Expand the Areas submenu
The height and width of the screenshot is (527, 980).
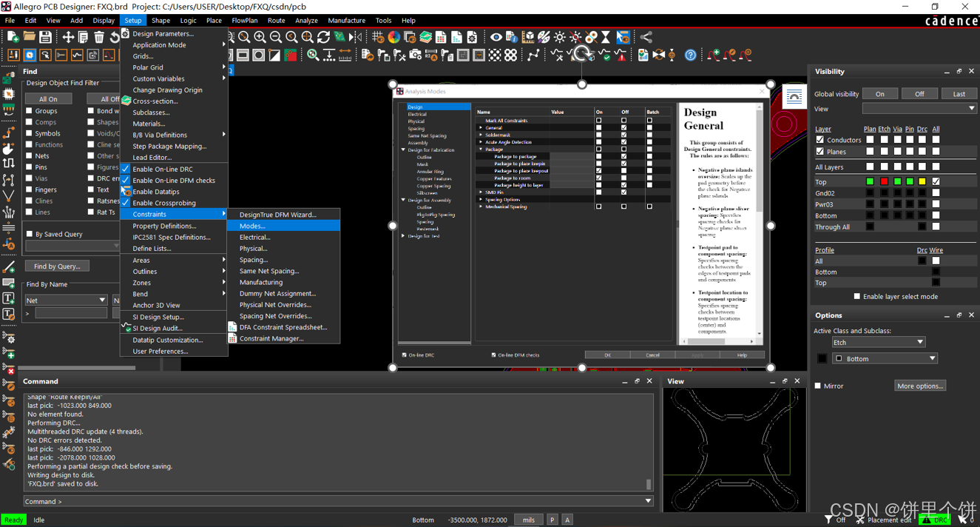[x=174, y=260]
